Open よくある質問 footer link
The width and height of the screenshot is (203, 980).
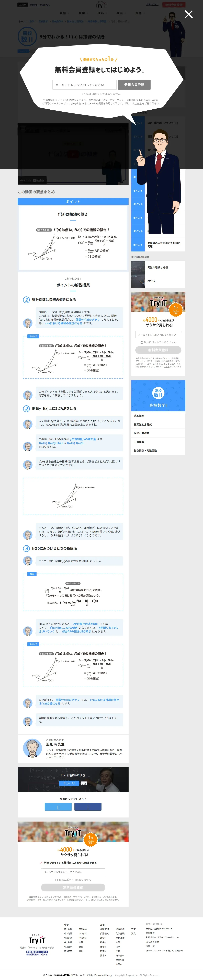point(152,942)
